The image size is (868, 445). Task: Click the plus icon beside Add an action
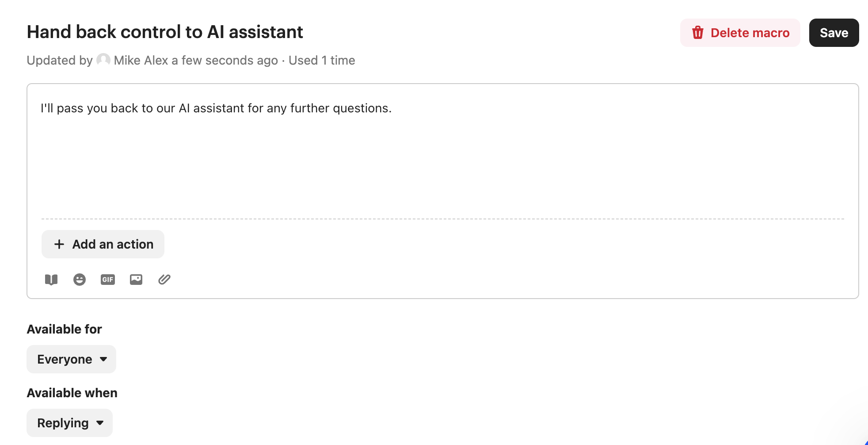tap(59, 244)
